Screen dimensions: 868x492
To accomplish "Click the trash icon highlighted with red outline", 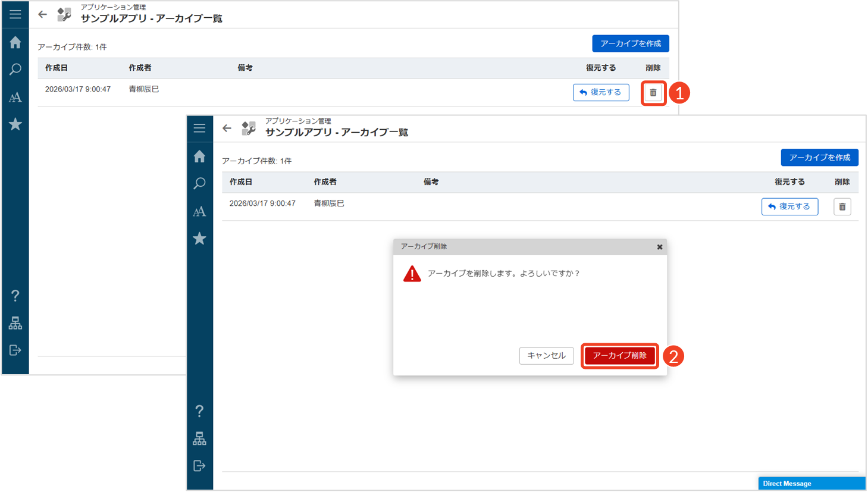I will pyautogui.click(x=653, y=93).
